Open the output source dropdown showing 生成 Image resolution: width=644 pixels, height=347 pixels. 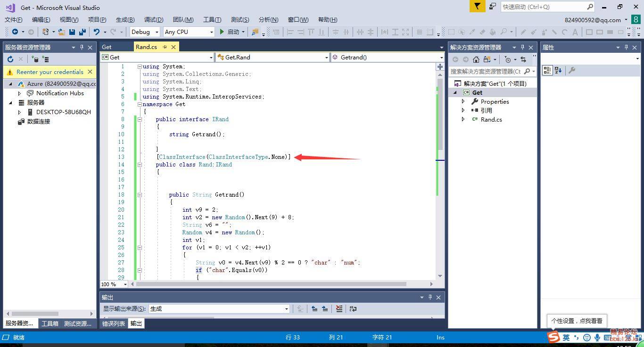tap(219, 309)
